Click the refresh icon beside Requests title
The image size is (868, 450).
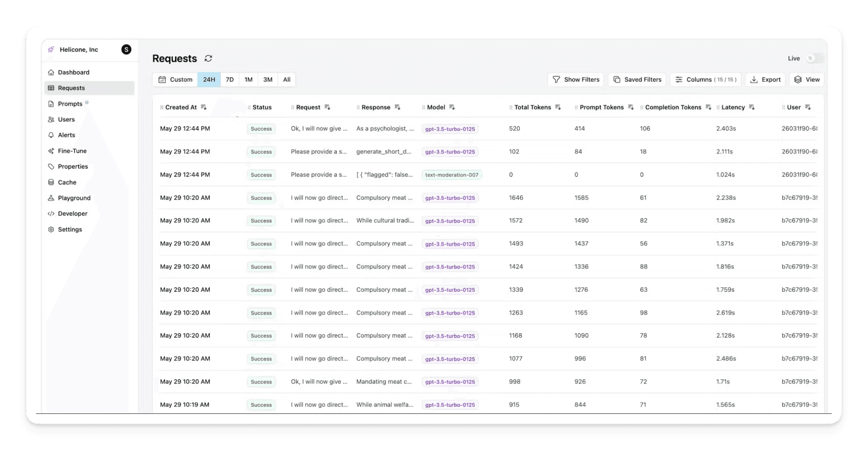coord(208,58)
